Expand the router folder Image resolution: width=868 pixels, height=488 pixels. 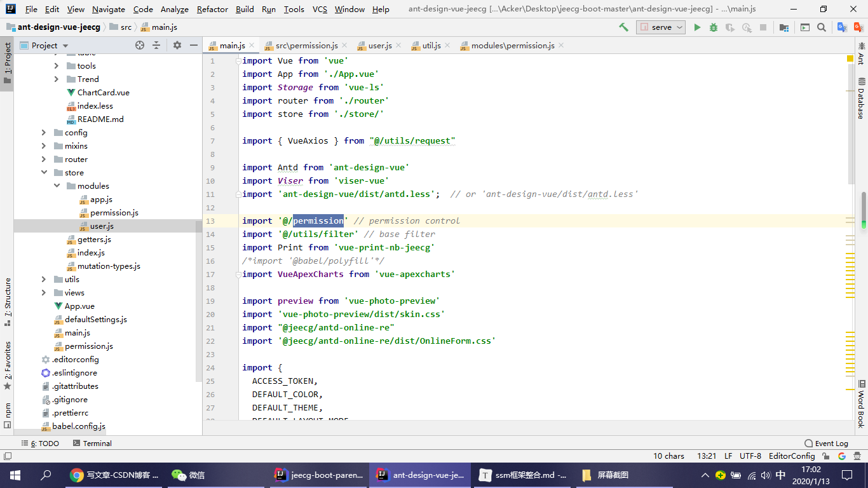click(44, 159)
